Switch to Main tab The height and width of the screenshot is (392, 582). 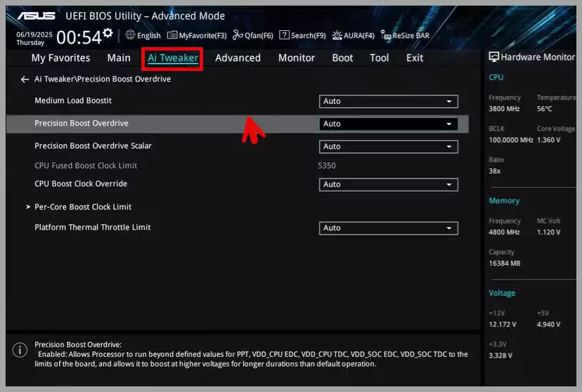(119, 58)
